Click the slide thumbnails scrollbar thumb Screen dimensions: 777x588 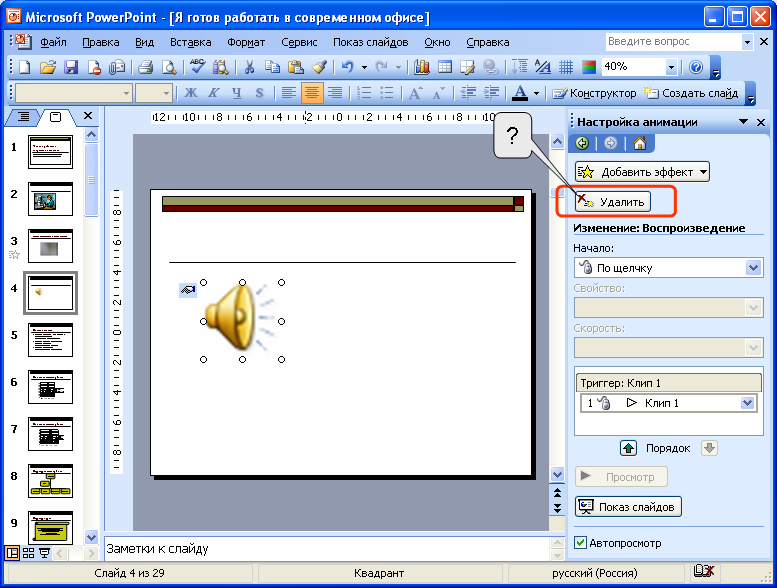tap(92, 179)
